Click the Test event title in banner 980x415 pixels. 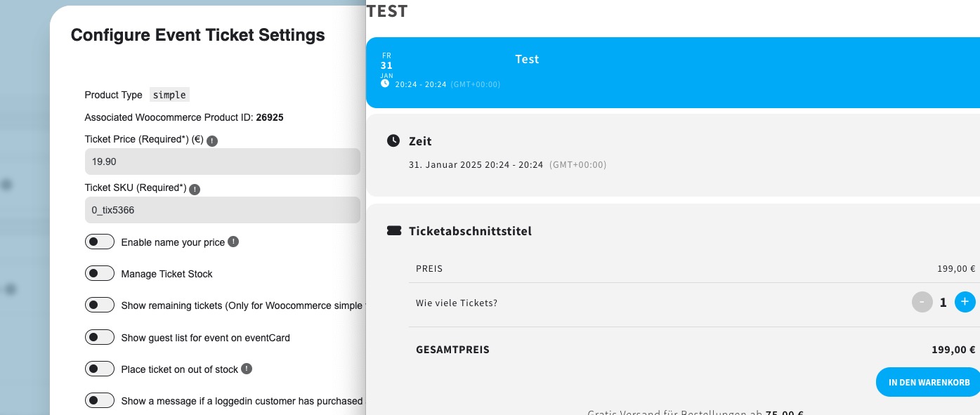tap(527, 59)
